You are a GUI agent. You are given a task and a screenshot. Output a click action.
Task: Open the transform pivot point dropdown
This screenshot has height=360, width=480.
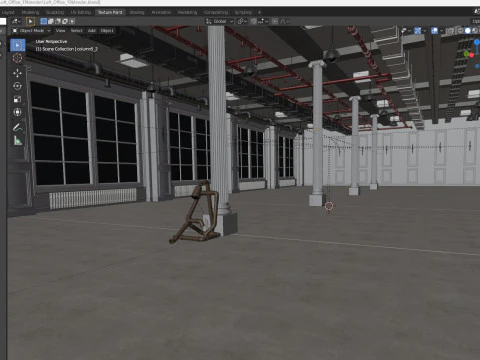(x=242, y=21)
